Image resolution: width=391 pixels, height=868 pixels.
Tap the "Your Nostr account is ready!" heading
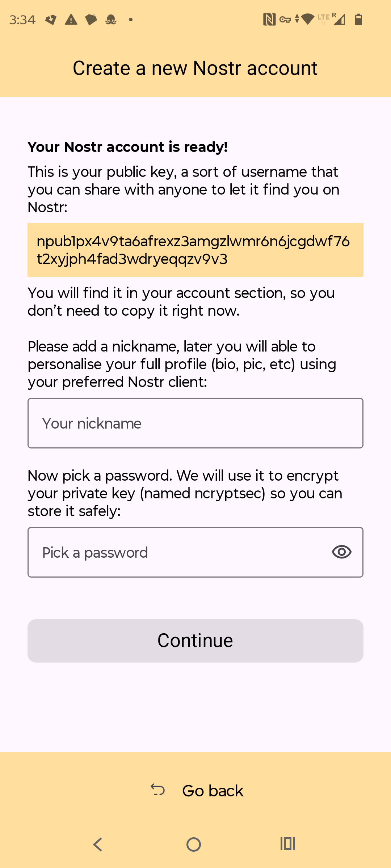pos(127,147)
